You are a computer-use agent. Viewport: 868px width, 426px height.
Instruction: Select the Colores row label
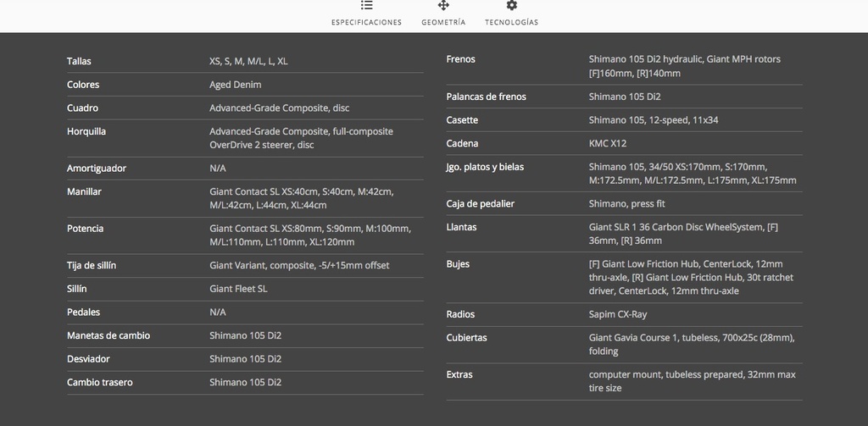(83, 85)
